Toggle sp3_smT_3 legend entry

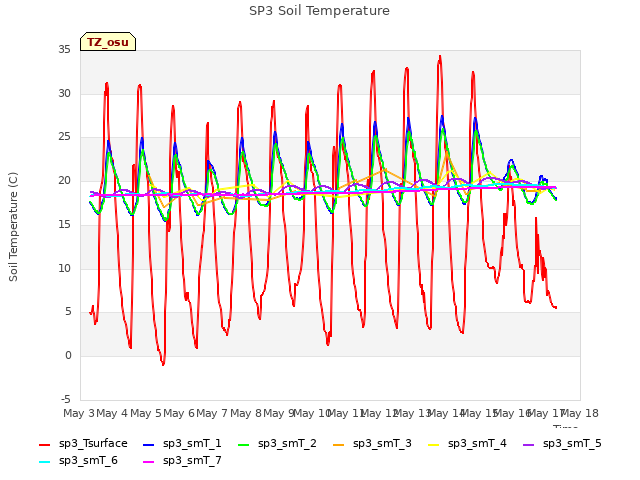click(x=372, y=444)
